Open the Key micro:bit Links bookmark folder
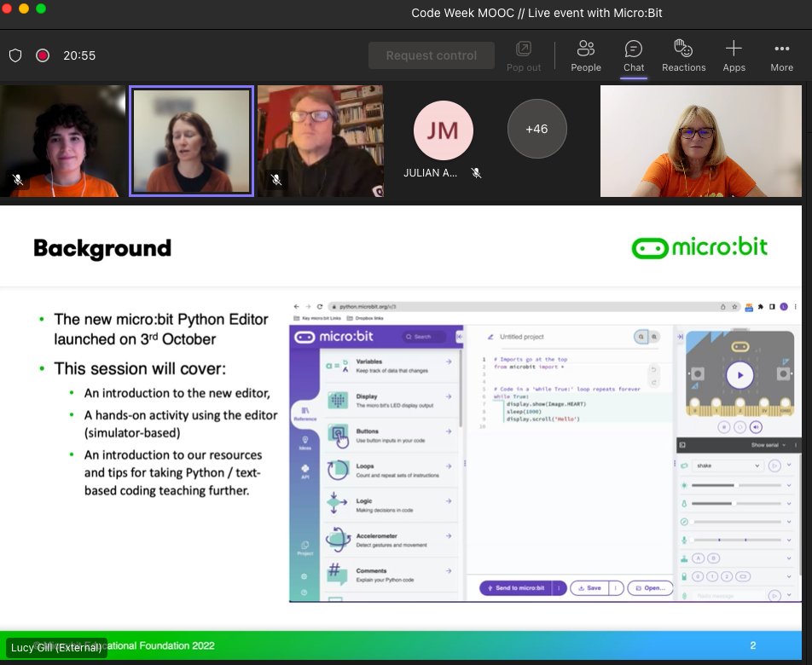Viewport: 812px width, 665px height. tap(317, 318)
